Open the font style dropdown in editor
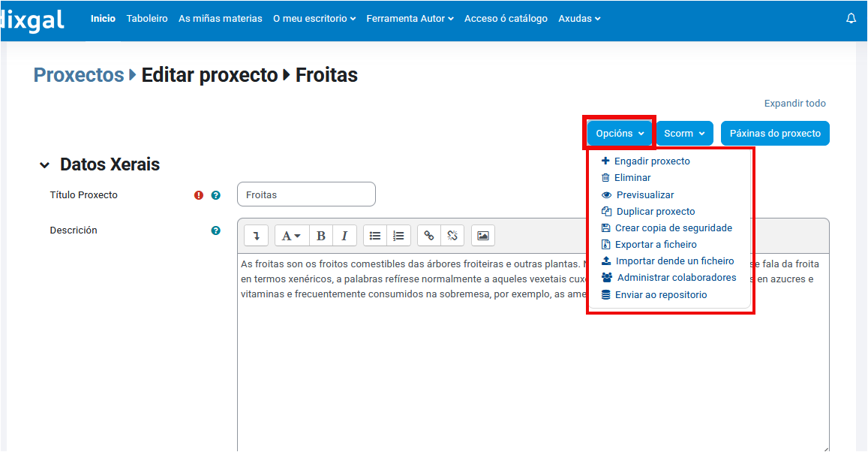The width and height of the screenshot is (868, 452). (x=291, y=236)
